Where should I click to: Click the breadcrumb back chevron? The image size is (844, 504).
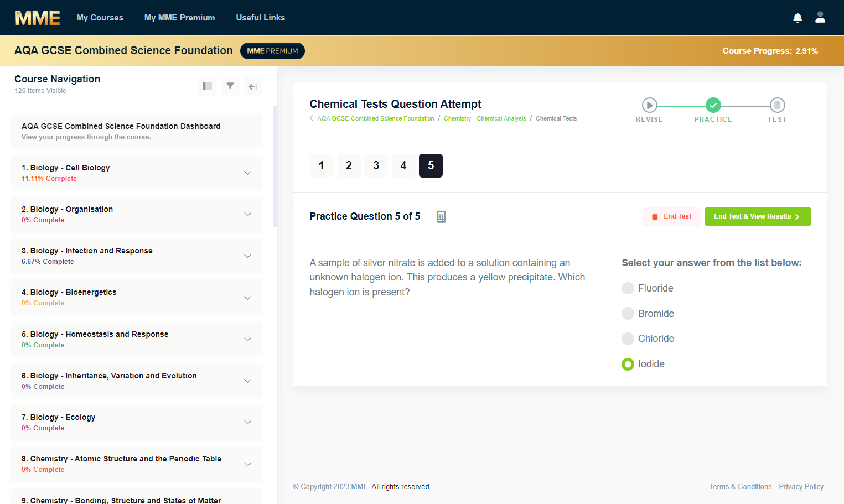coord(312,118)
